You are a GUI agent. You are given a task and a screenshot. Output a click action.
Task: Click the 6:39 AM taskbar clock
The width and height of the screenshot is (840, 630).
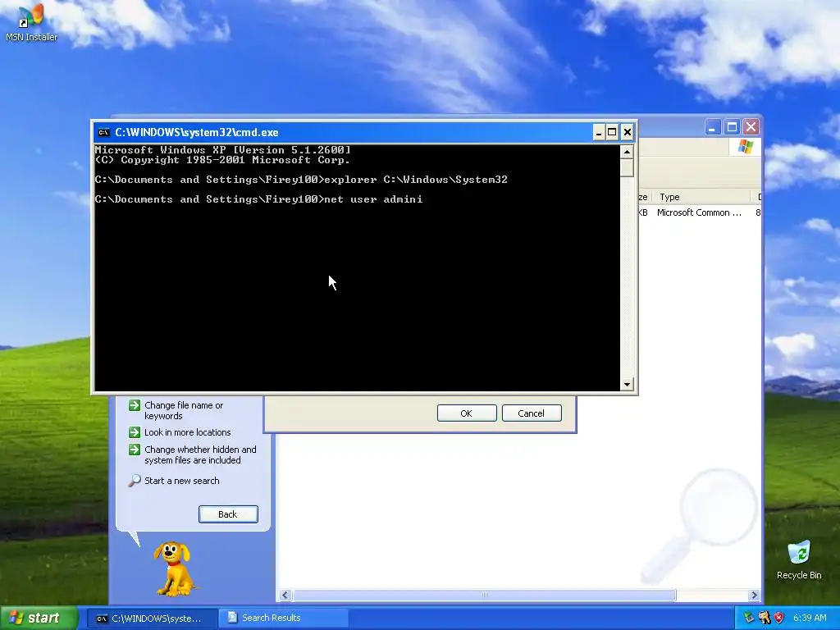[810, 618]
